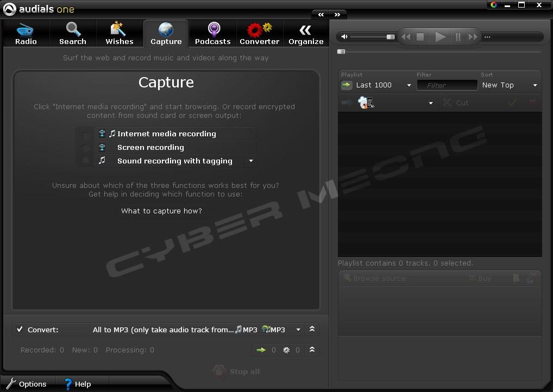This screenshot has width=553, height=392.
Task: Click the Stop all button
Action: 237,371
